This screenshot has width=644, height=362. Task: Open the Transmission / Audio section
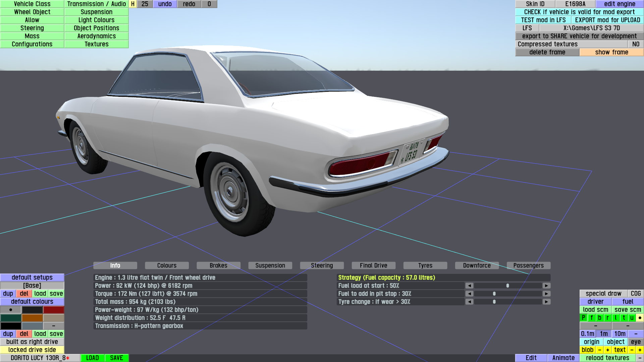pyautogui.click(x=96, y=4)
